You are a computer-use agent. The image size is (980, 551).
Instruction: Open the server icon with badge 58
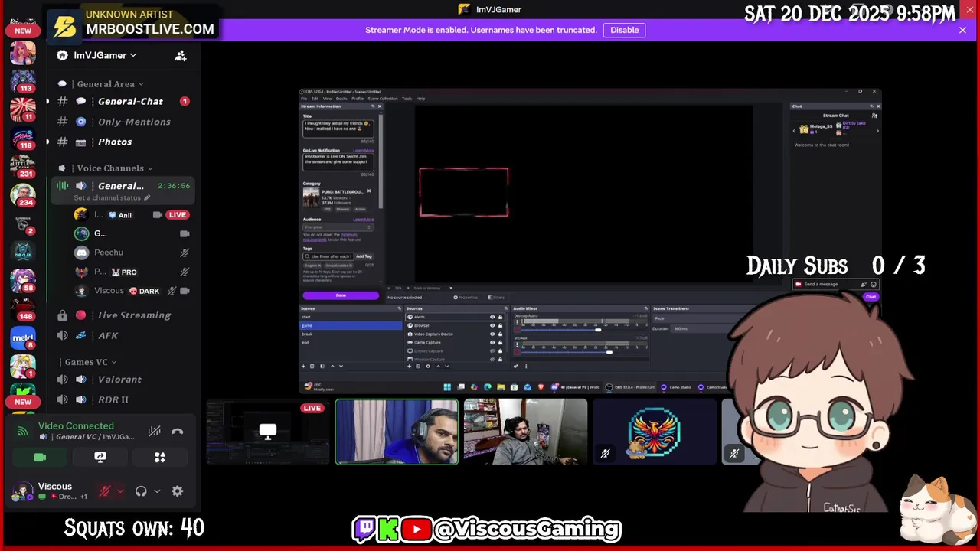(x=23, y=280)
